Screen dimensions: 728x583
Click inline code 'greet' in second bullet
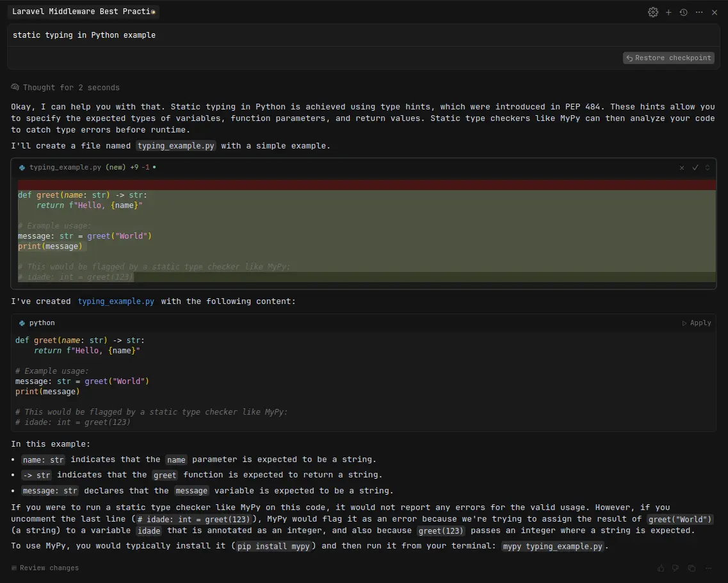tap(165, 475)
